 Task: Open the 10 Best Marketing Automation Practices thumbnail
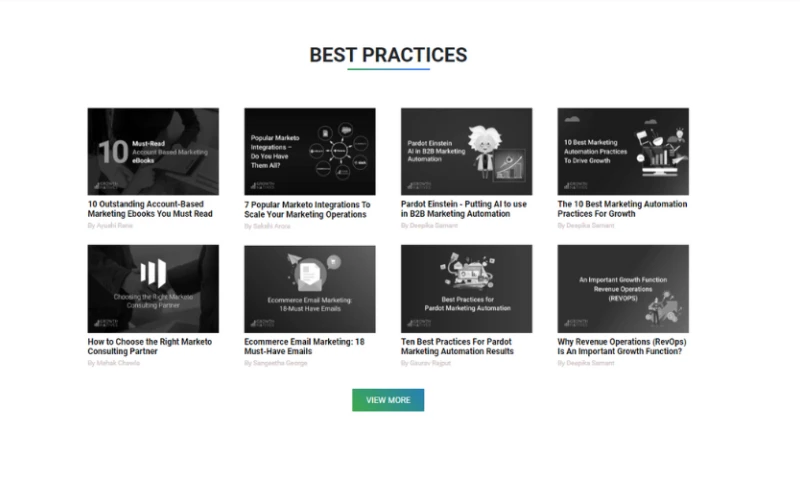(623, 151)
